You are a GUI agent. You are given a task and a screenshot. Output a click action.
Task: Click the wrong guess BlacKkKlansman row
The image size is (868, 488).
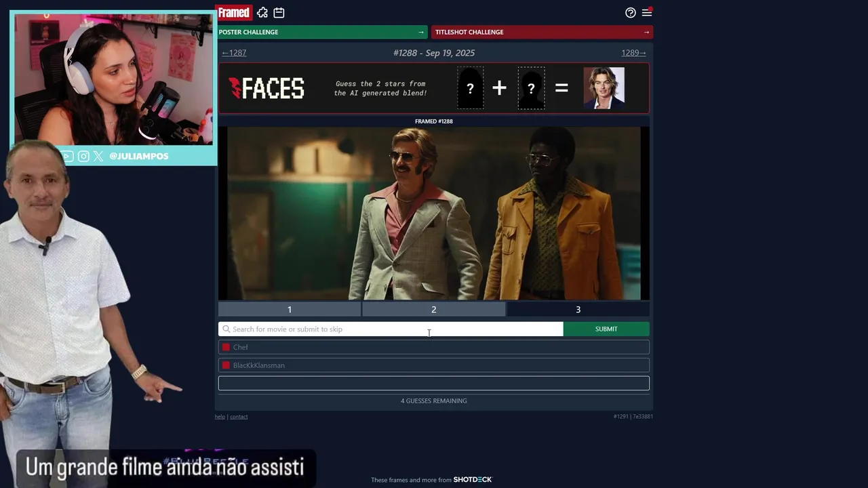tap(434, 365)
